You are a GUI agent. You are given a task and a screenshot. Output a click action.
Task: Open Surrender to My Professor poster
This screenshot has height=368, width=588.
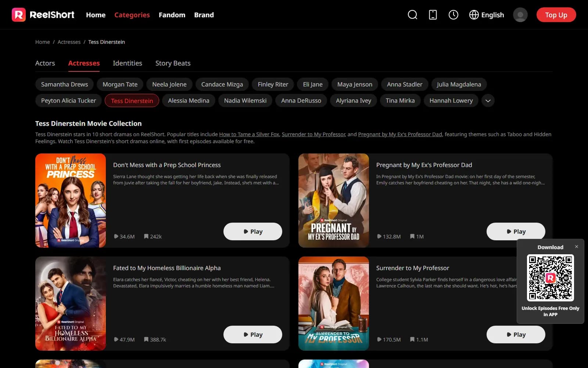point(334,304)
